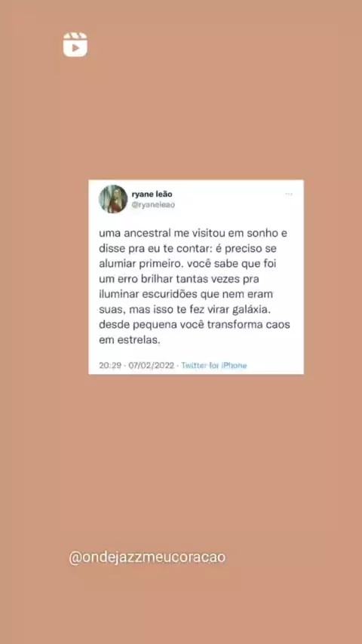This screenshot has height=644, width=362.
Task: Click the 07/02/2022 date on the tweet
Action: [151, 365]
